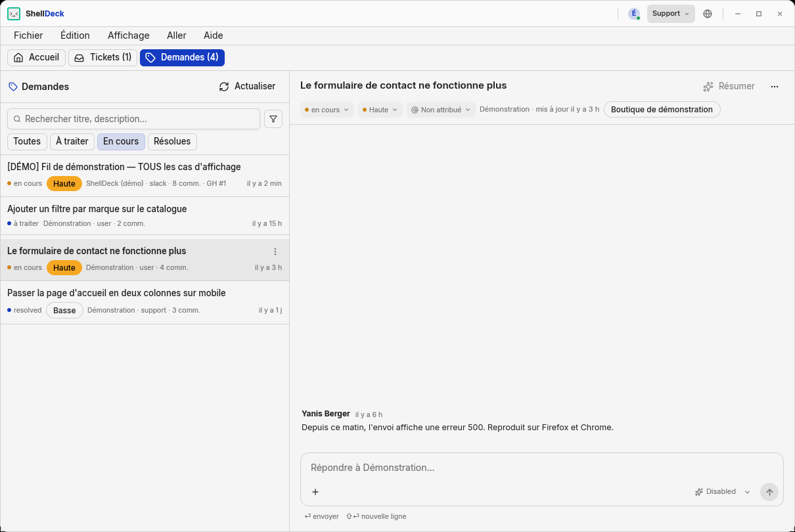Open the 'Non attribué' assignee dropdown
The height and width of the screenshot is (532, 795).
[441, 110]
